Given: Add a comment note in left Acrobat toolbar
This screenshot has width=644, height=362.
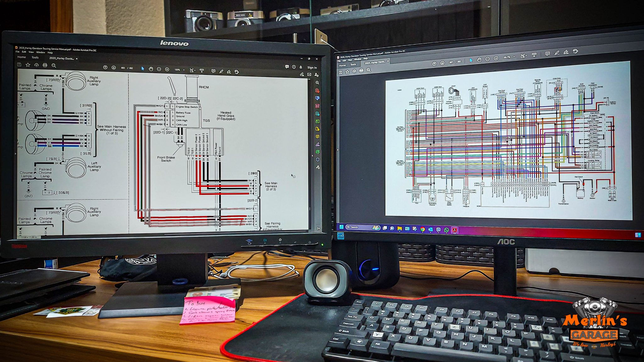Looking at the screenshot, I should 213,71.
